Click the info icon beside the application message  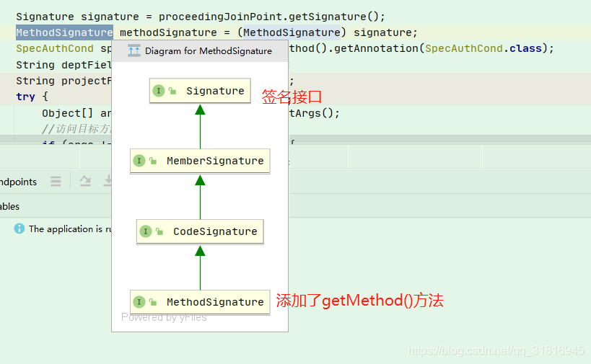19,228
